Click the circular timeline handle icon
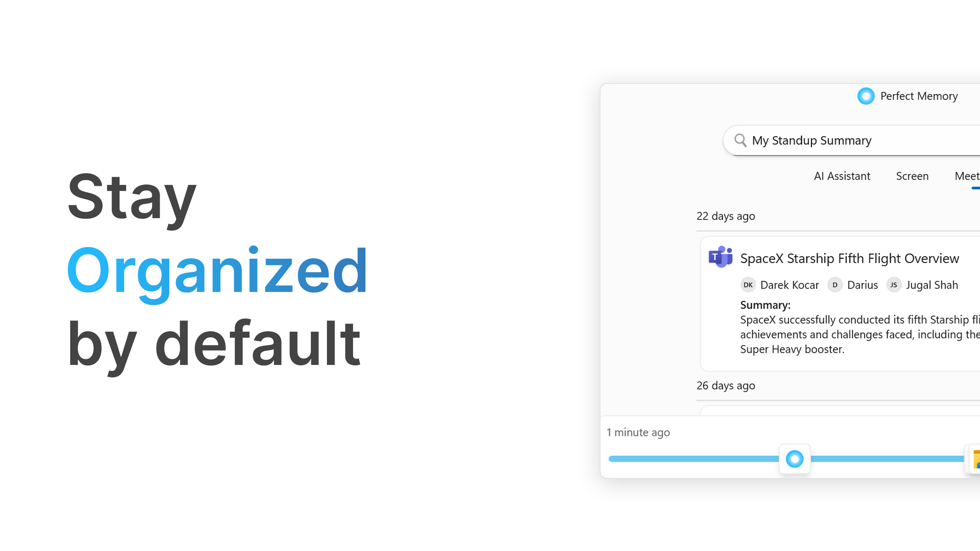Viewport: 980px width, 551px height. point(794,459)
